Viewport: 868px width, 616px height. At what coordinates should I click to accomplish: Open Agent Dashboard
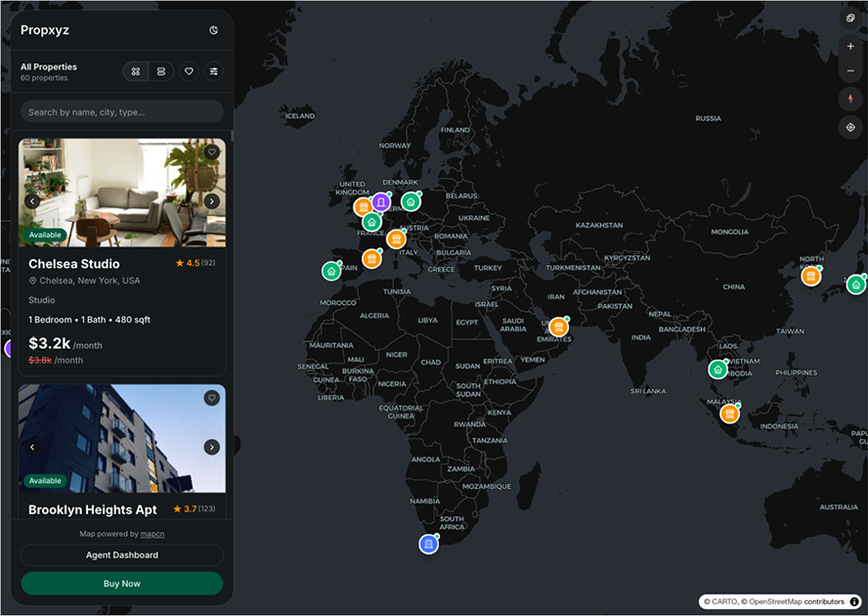[x=122, y=555]
